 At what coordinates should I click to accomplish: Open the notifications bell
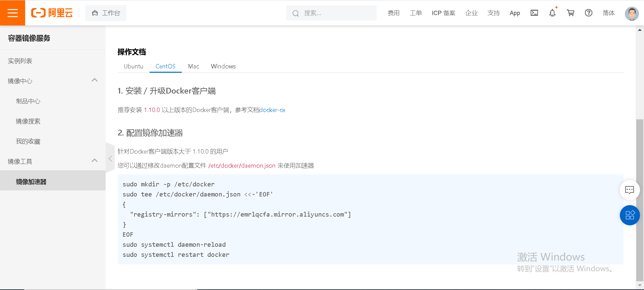tap(552, 13)
